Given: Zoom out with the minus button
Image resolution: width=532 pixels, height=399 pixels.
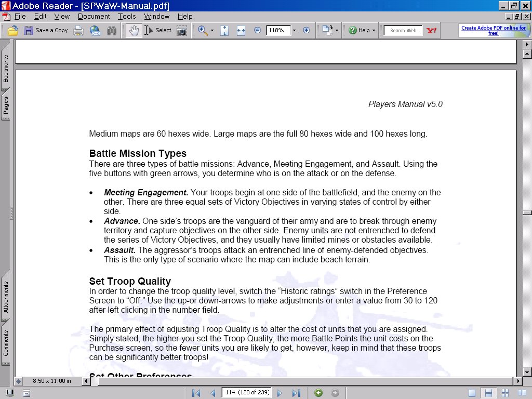Looking at the screenshot, I should point(258,30).
